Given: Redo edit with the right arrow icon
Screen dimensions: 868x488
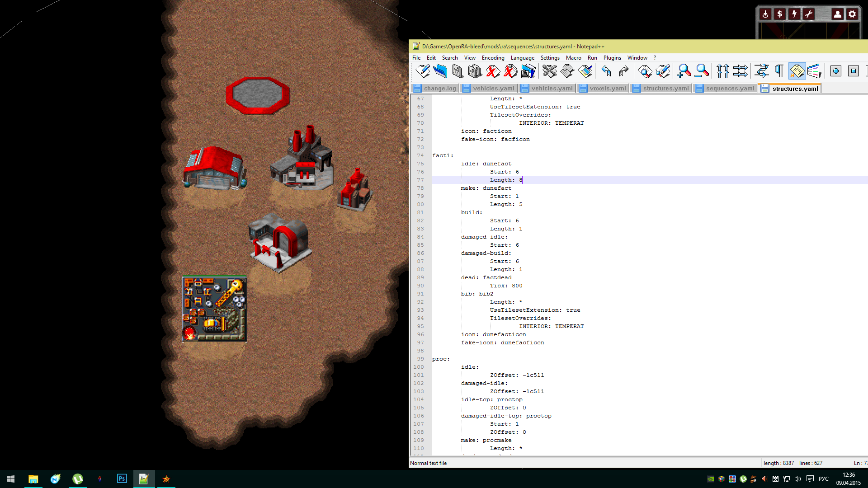Looking at the screenshot, I should (x=624, y=71).
